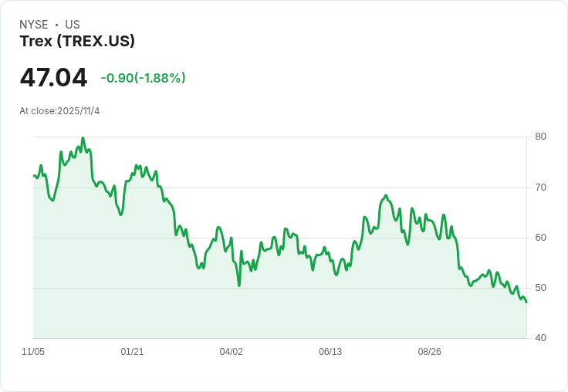Select the 01/21 date on x-axis

(x=132, y=352)
